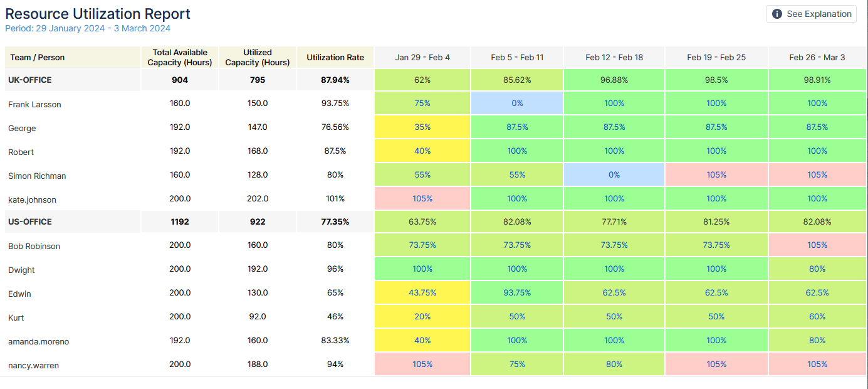Click the report period date range link

tap(87, 28)
